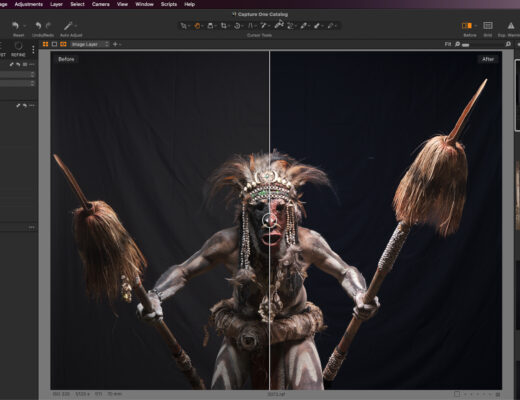Image resolution: width=520 pixels, height=400 pixels.
Task: Open the Scripts menu
Action: [x=169, y=4]
